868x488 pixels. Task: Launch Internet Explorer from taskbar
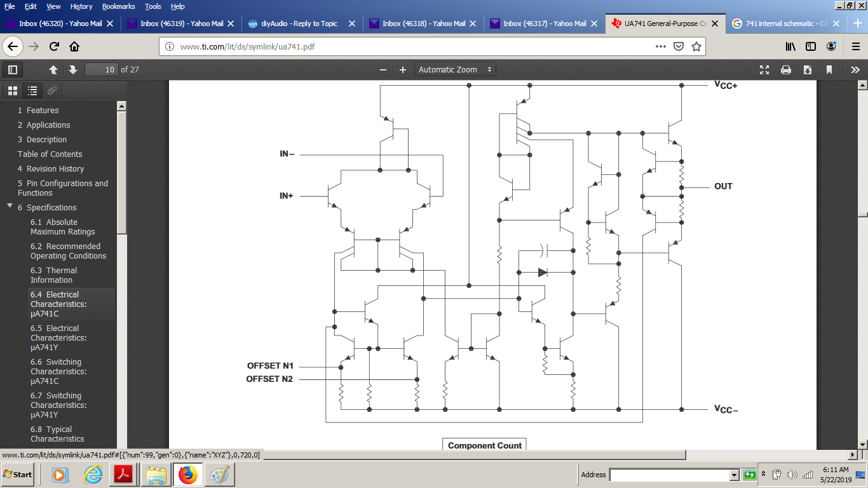click(92, 475)
